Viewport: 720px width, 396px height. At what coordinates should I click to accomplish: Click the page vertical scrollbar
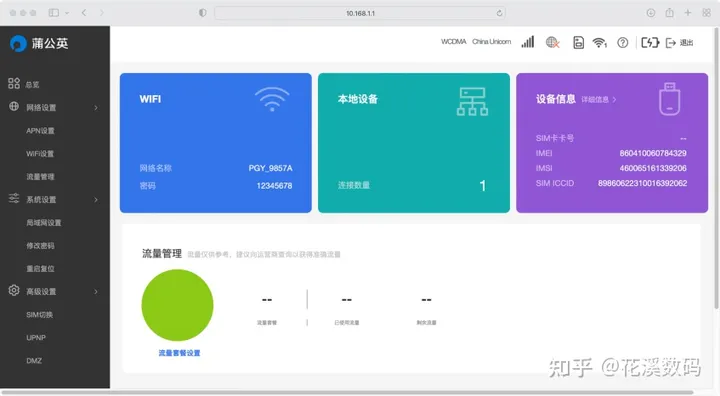(716, 168)
